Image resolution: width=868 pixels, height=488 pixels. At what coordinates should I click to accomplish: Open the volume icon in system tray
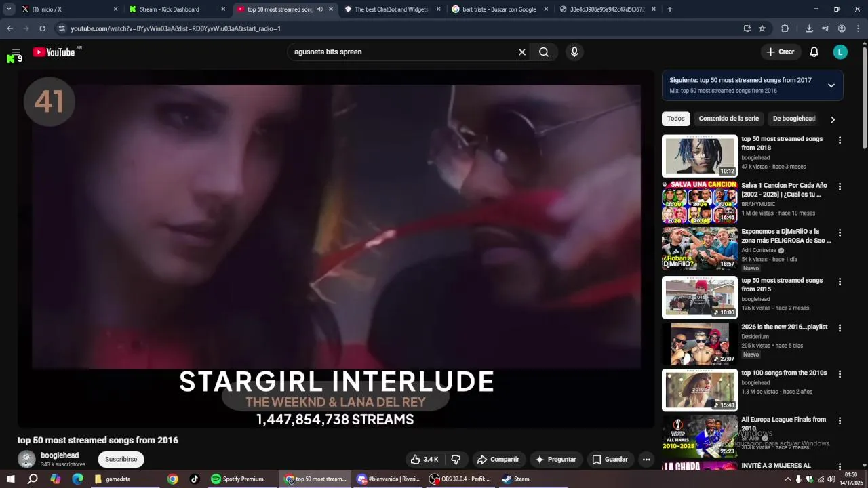pyautogui.click(x=831, y=479)
